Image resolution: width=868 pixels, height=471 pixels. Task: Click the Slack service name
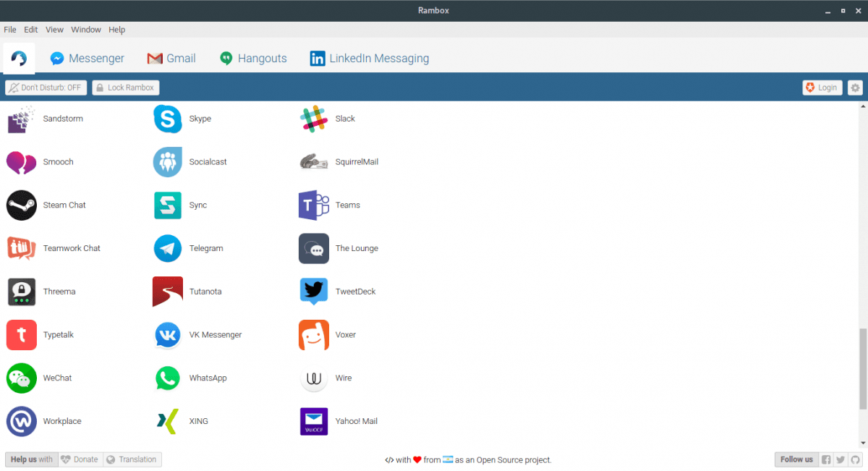click(345, 119)
